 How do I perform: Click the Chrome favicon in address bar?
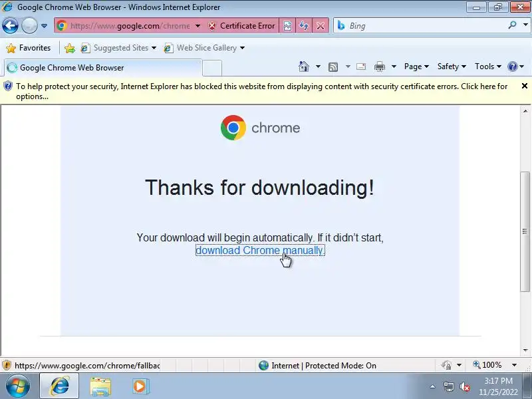62,26
